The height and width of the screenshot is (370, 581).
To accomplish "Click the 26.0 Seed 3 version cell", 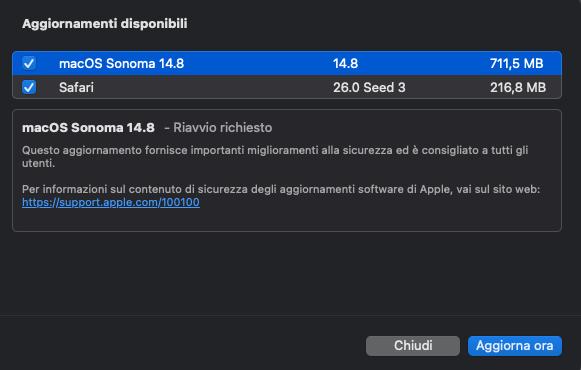I will click(369, 87).
